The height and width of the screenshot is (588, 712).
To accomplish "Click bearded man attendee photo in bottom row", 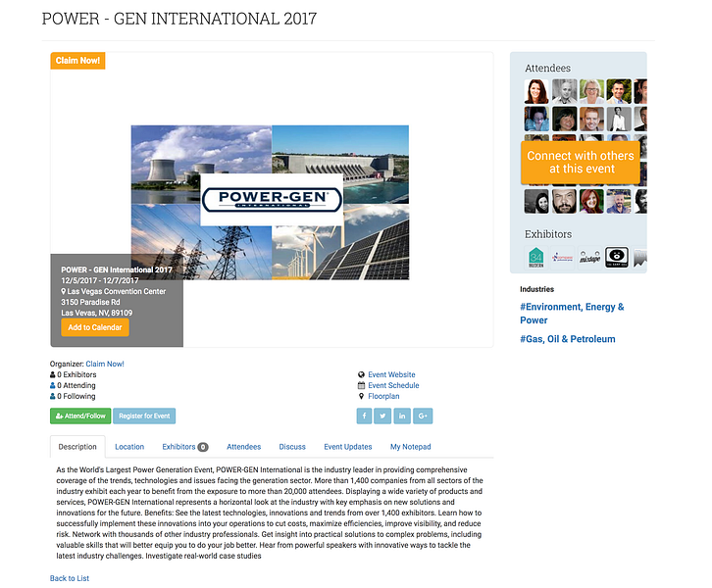I will pyautogui.click(x=564, y=202).
